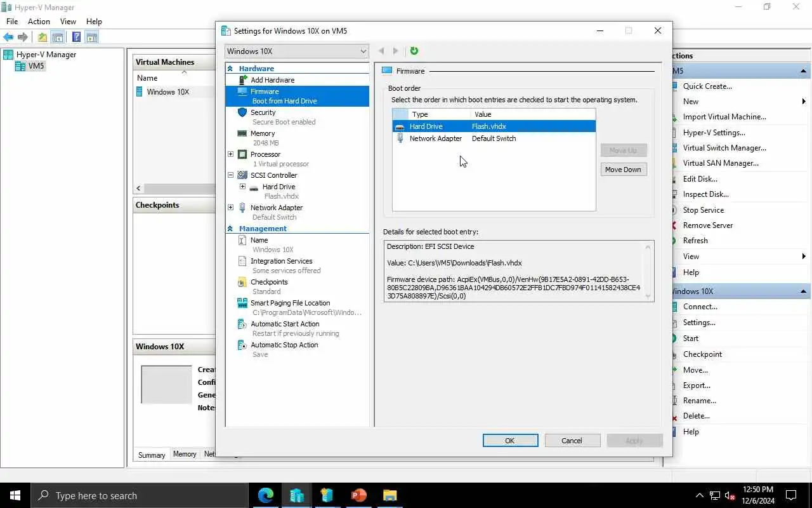Click the green refresh icon in Settings dialog

pos(414,51)
